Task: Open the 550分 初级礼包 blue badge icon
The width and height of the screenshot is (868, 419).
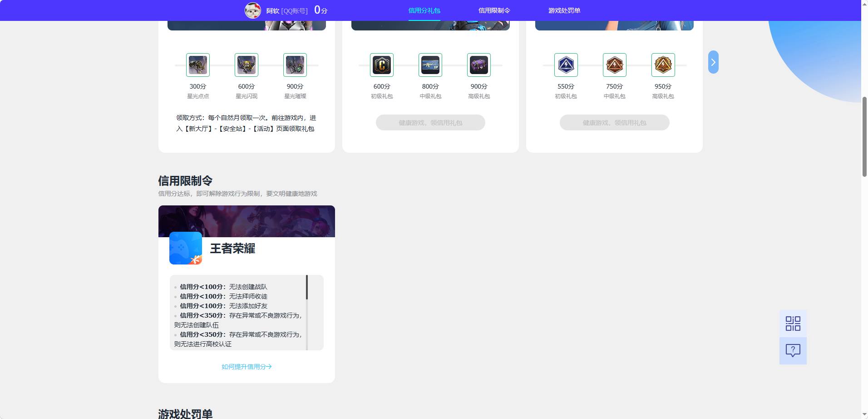Action: (566, 65)
